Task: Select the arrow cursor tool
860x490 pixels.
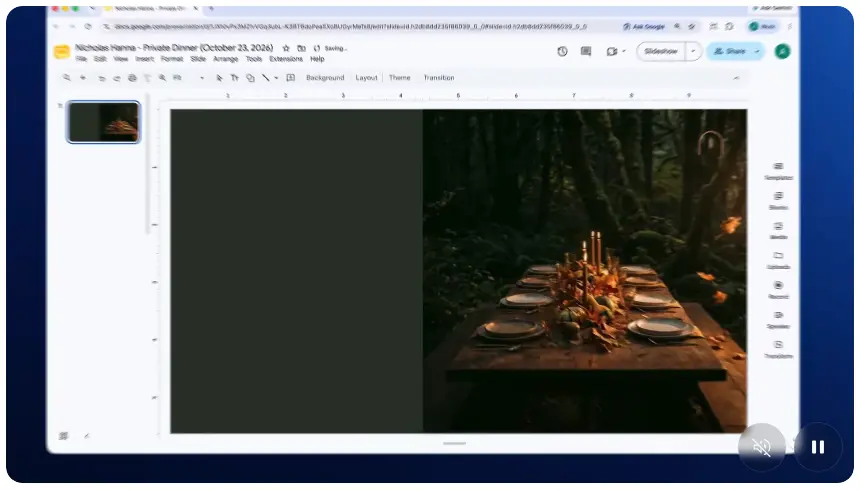Action: click(x=219, y=78)
